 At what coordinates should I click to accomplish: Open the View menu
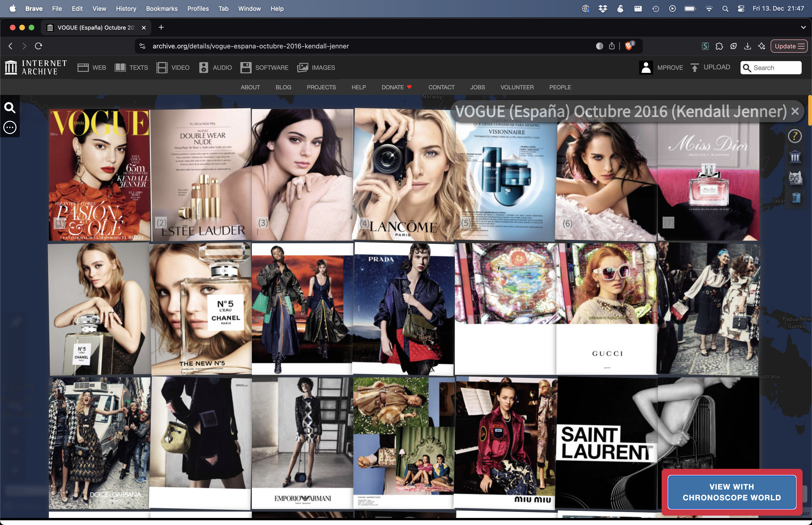[99, 8]
